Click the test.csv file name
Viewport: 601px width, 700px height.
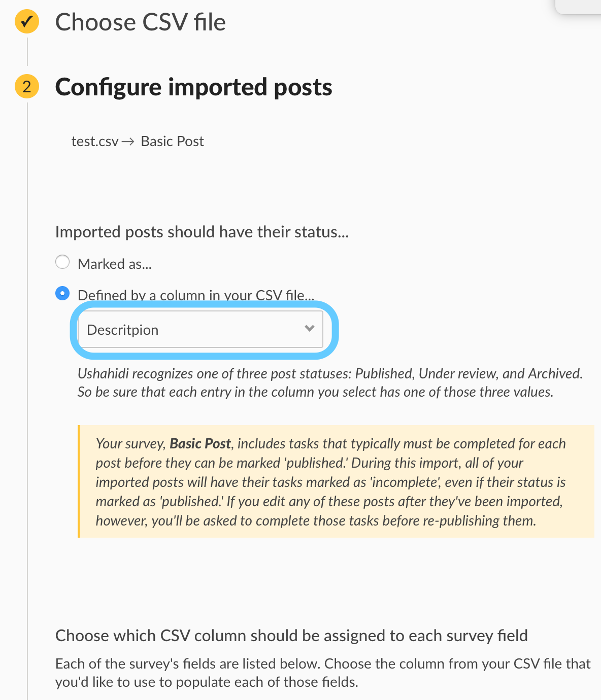tap(95, 141)
